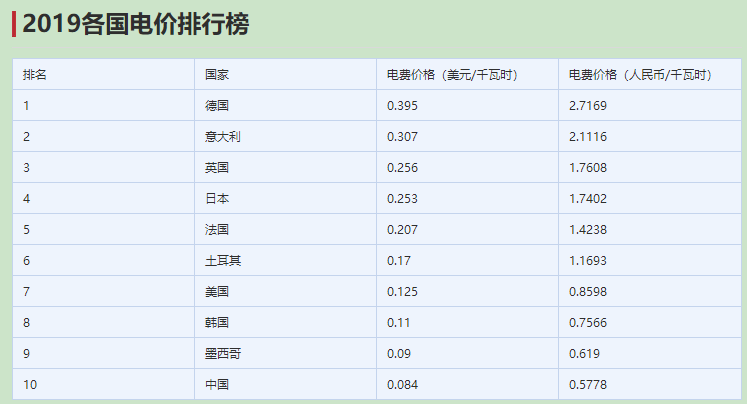The image size is (747, 404).
Task: Click the RMB price 1.7608
Action: click(x=588, y=168)
